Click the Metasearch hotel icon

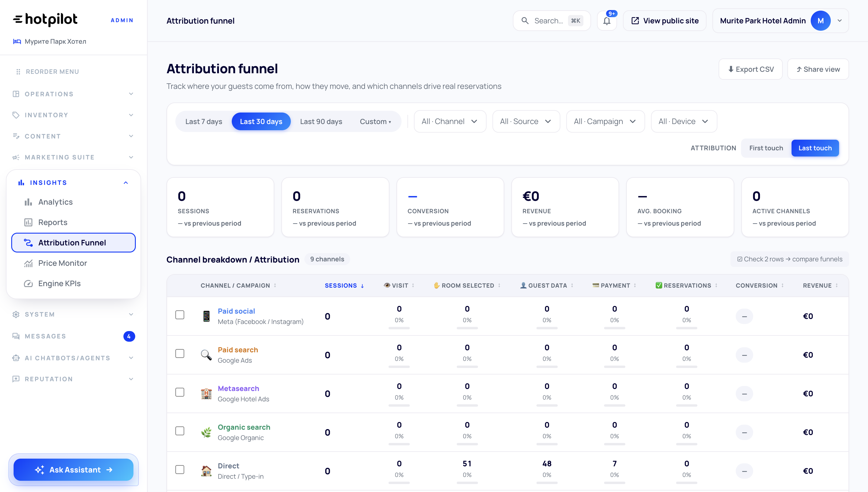206,394
